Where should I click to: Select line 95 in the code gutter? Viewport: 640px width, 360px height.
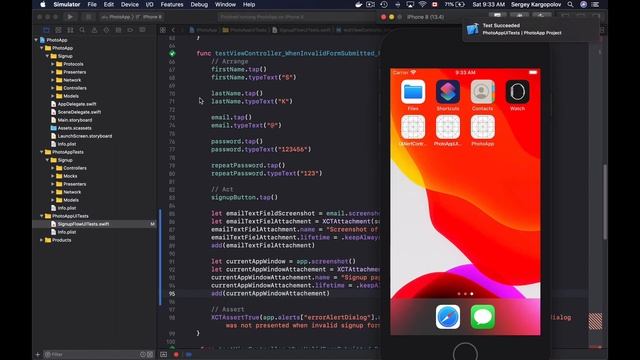(x=172, y=293)
